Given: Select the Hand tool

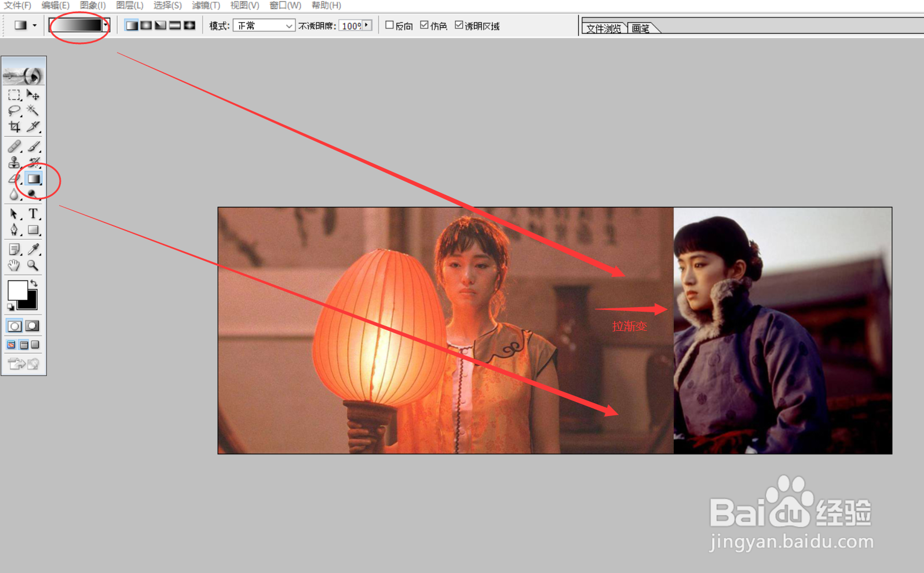Looking at the screenshot, I should pyautogui.click(x=14, y=265).
